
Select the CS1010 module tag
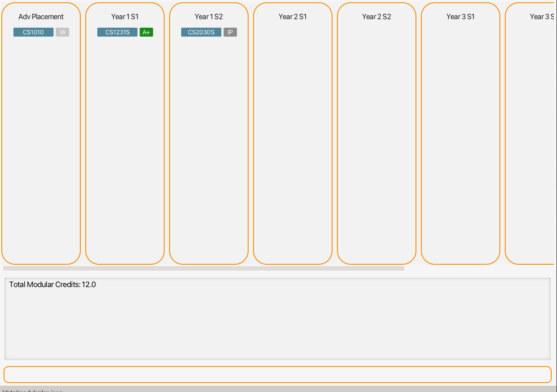point(33,32)
